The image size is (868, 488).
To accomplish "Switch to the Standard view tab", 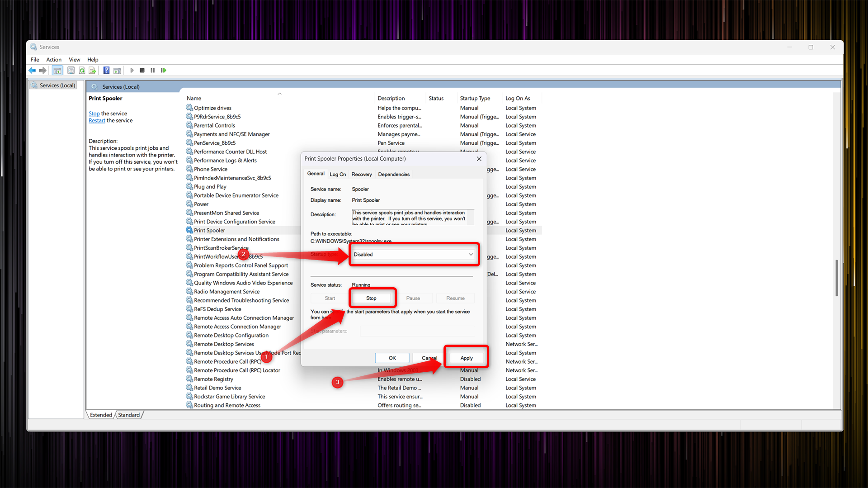I will coord(129,415).
